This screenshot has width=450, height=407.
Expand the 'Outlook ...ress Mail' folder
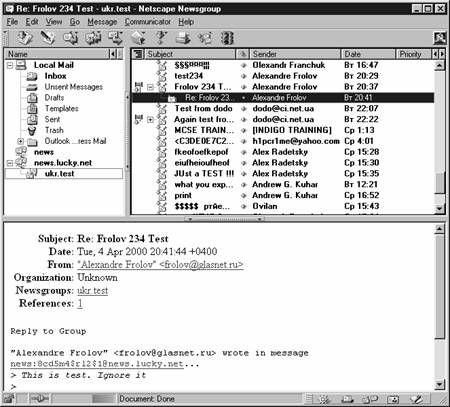tap(20, 141)
